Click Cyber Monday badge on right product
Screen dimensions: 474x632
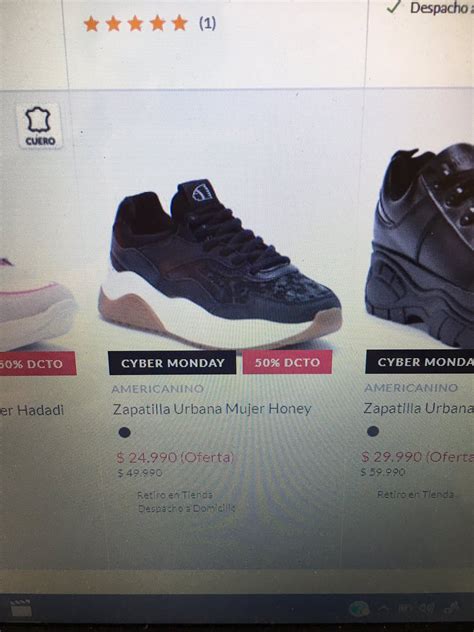pos(420,362)
